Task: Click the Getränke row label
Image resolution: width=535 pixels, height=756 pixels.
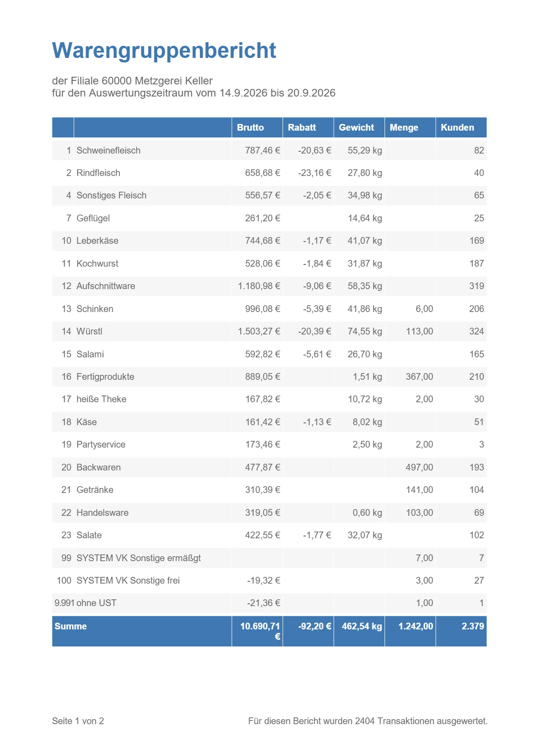Action: [95, 490]
